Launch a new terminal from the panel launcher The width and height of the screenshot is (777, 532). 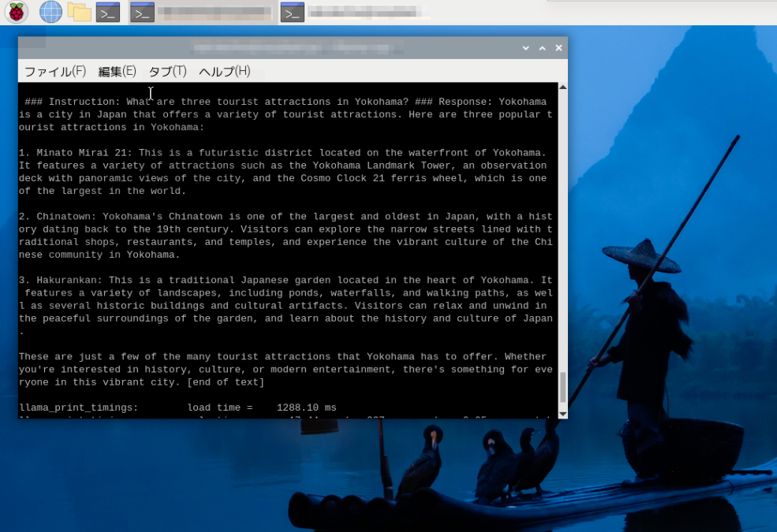108,12
